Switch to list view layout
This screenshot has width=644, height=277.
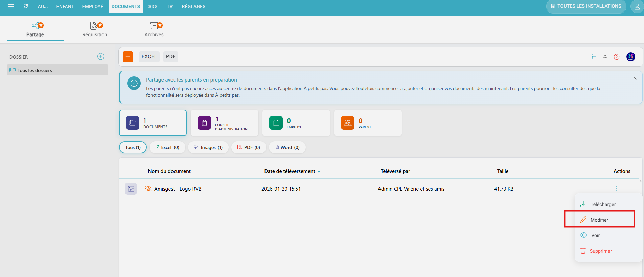click(594, 57)
